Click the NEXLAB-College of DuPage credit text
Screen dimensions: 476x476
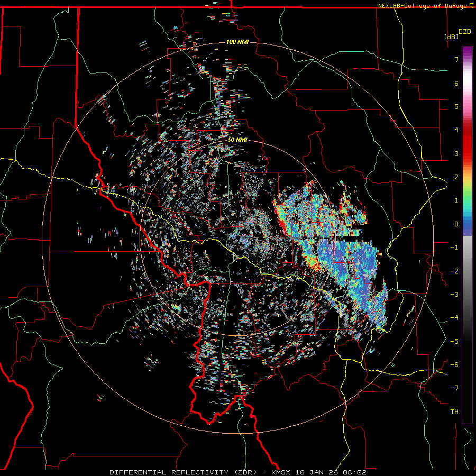422,6
